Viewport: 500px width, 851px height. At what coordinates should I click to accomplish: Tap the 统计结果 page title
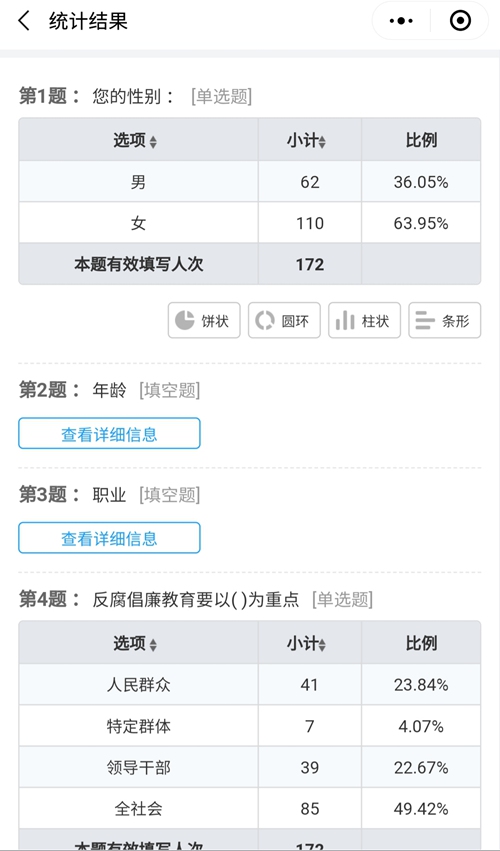click(x=88, y=22)
